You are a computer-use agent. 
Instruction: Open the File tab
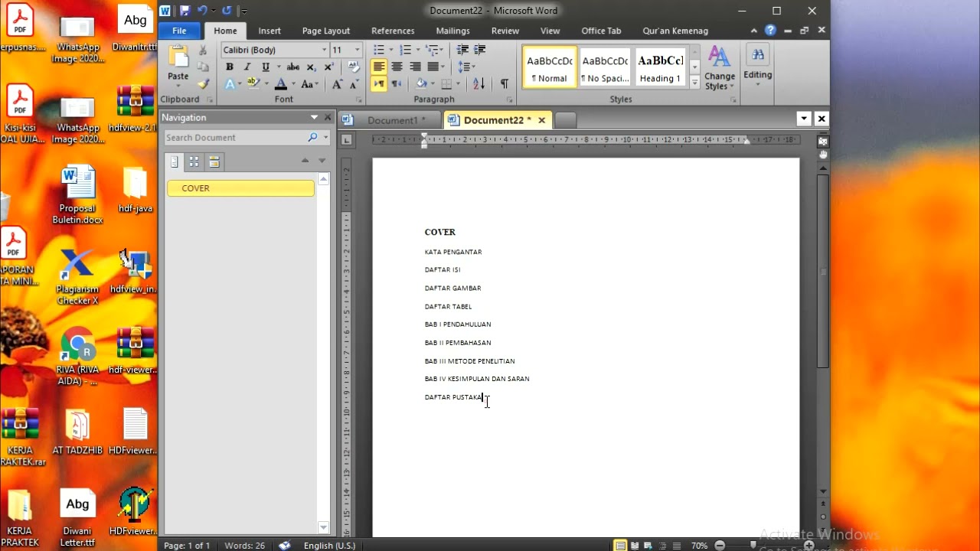pos(180,31)
